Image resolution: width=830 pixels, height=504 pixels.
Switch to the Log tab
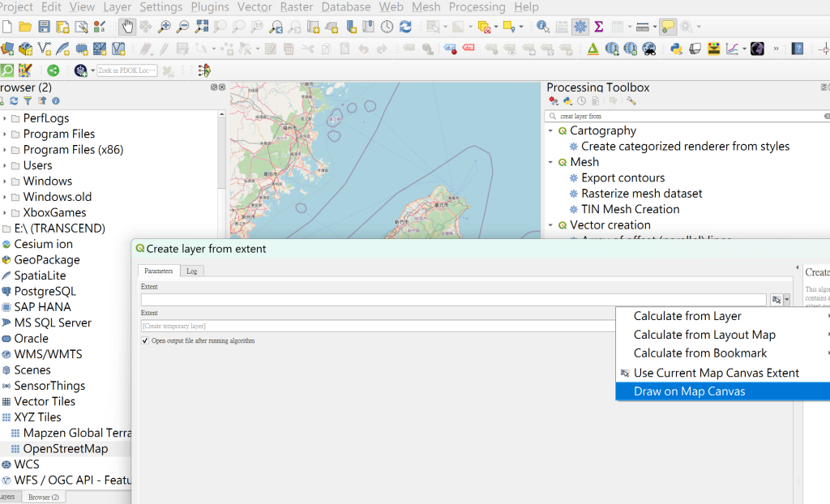[x=191, y=271]
